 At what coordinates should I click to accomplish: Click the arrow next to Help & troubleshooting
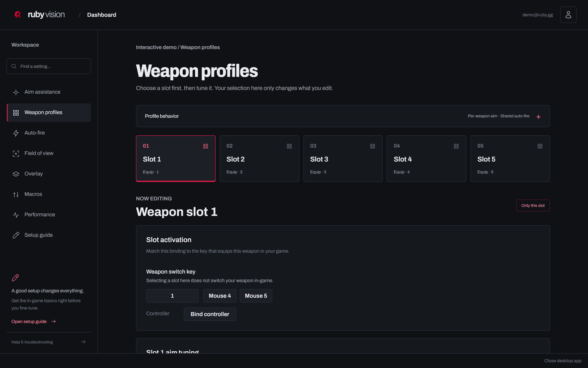(83, 342)
